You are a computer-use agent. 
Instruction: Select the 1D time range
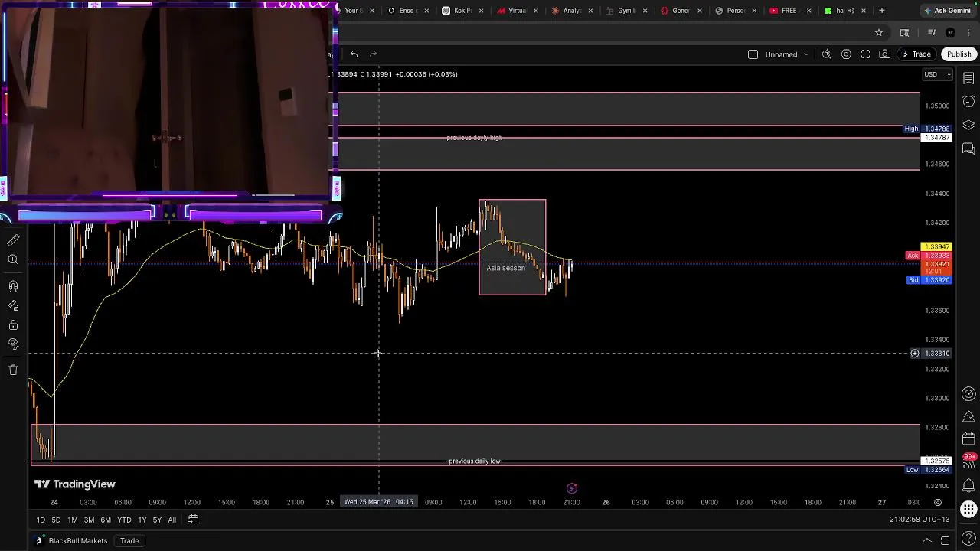coord(41,520)
